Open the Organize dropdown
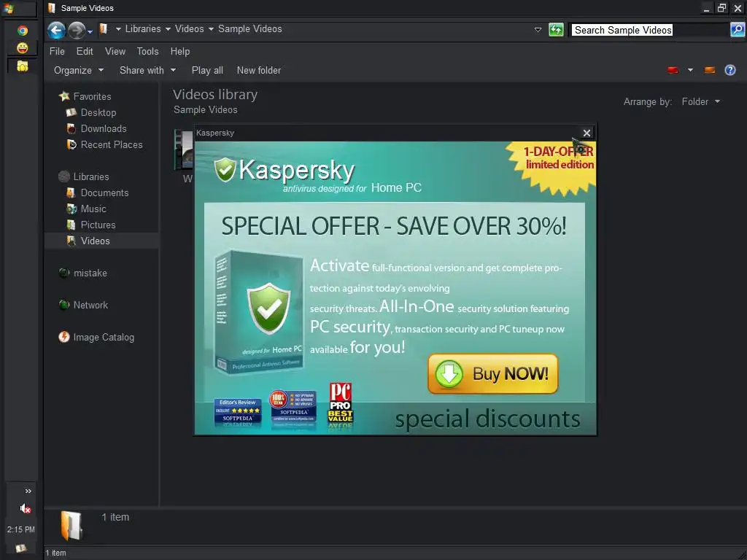Image resolution: width=747 pixels, height=560 pixels. coord(79,71)
